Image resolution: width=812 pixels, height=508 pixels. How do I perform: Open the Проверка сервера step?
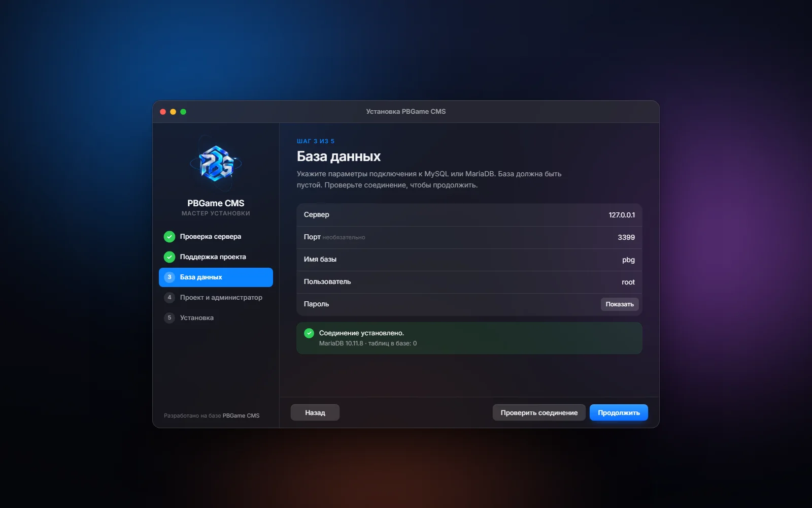pos(216,237)
